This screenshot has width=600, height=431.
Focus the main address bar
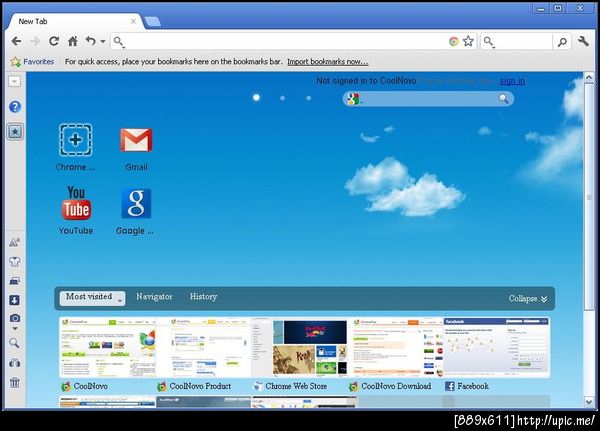[285, 41]
